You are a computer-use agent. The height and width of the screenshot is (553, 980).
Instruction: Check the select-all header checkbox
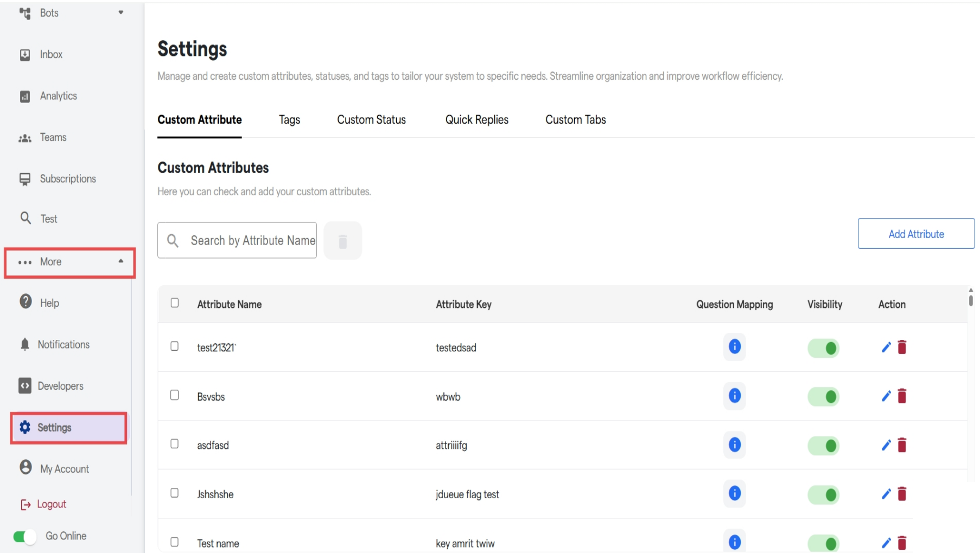coord(175,303)
